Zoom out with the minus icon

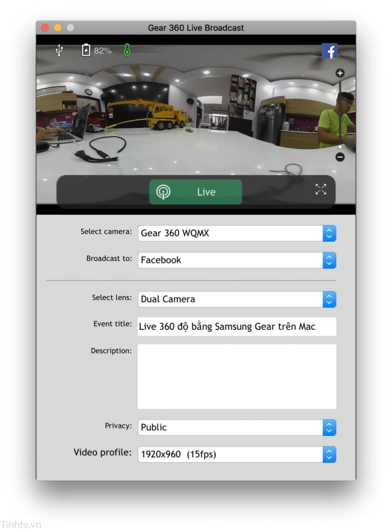340,157
